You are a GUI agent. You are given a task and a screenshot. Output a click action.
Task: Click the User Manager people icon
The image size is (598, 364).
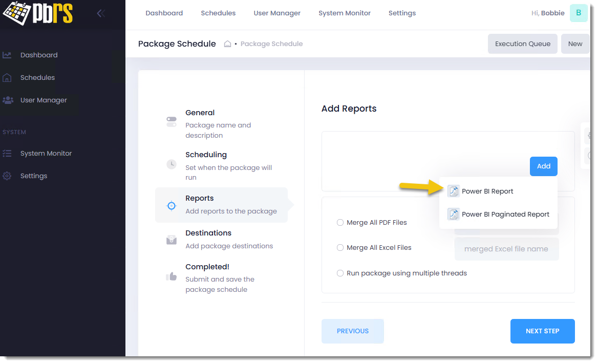pyautogui.click(x=8, y=100)
